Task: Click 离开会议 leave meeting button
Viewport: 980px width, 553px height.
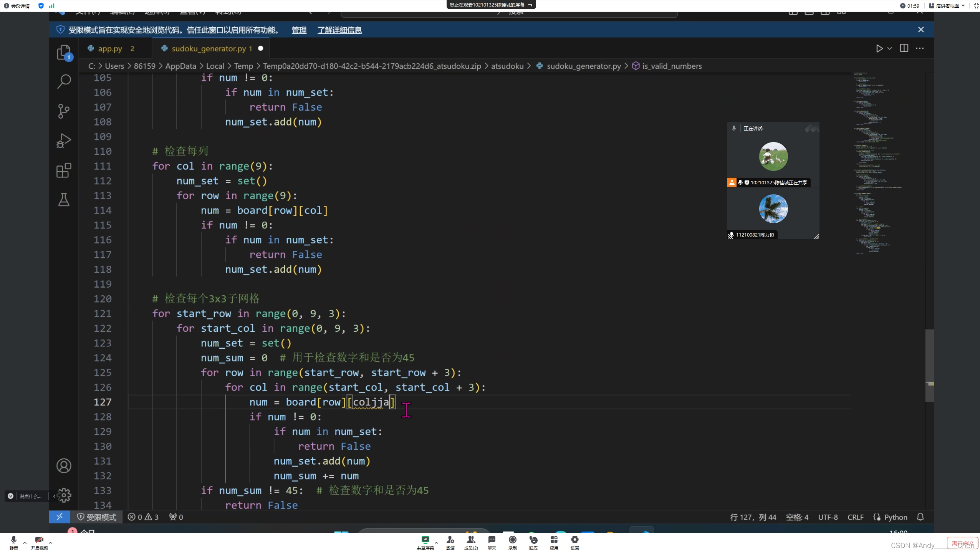Action: point(962,543)
